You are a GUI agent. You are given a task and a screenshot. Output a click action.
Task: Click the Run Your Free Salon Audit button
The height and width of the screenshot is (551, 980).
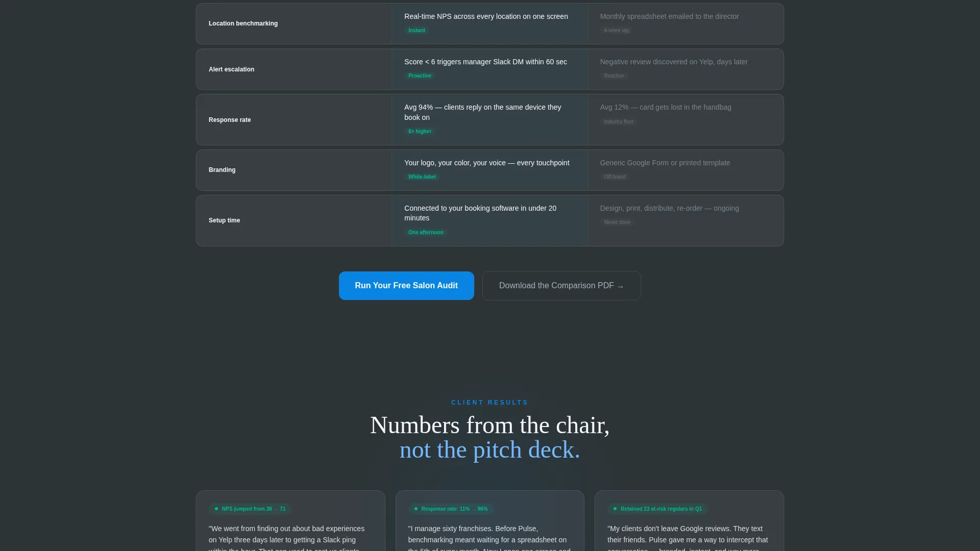point(406,286)
